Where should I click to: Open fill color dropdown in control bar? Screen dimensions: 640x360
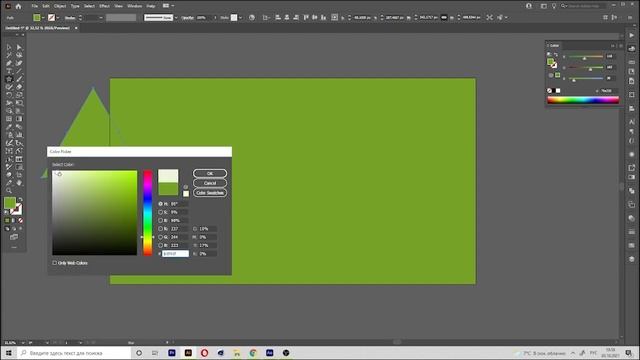[x=42, y=18]
